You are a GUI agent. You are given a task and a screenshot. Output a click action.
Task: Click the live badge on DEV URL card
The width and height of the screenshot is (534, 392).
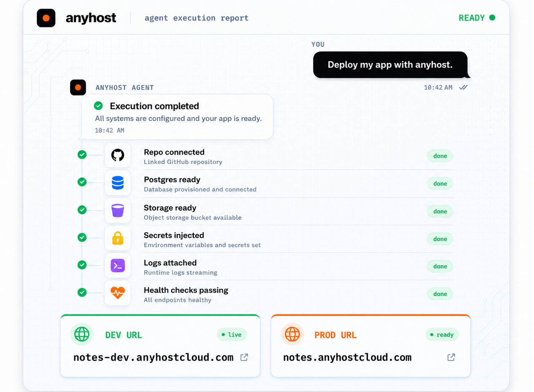232,334
